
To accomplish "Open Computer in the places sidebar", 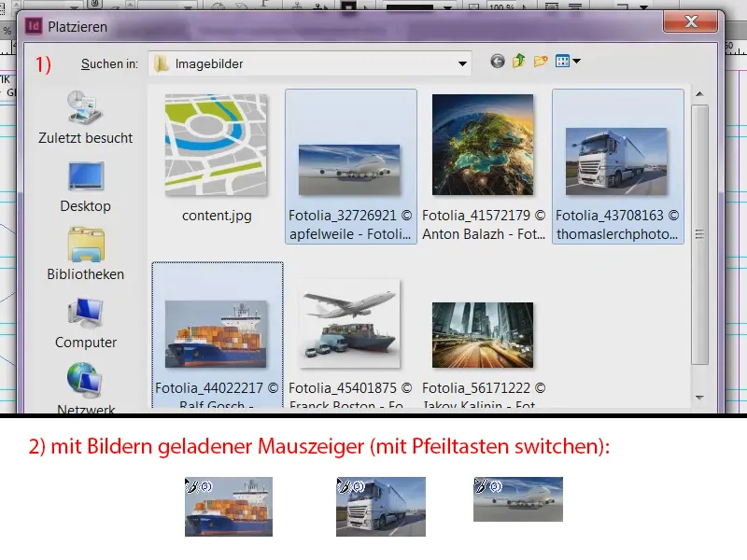I will pyautogui.click(x=85, y=323).
